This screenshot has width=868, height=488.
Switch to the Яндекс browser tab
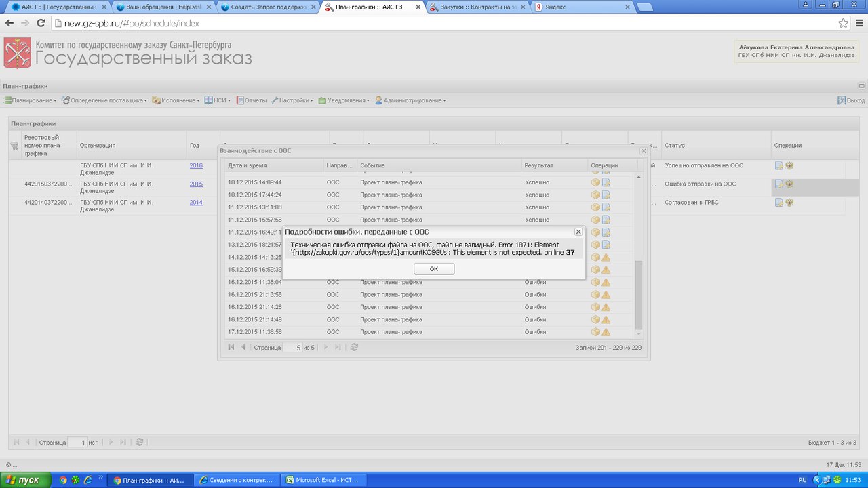(583, 7)
